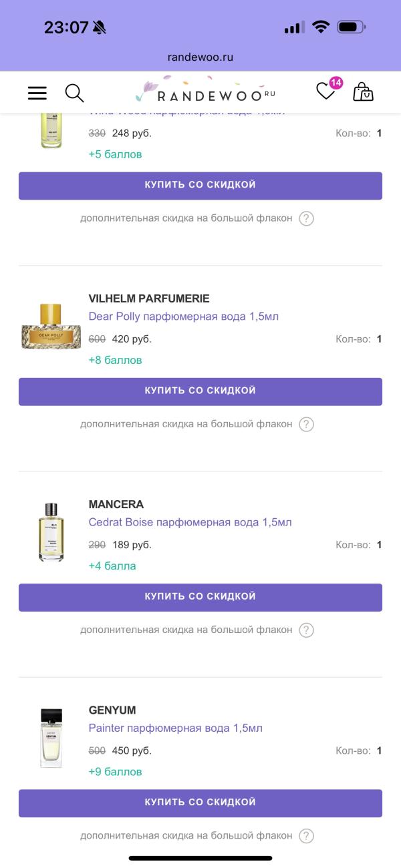Open the shopping bag cart
This screenshot has height=868, width=401.
(363, 92)
